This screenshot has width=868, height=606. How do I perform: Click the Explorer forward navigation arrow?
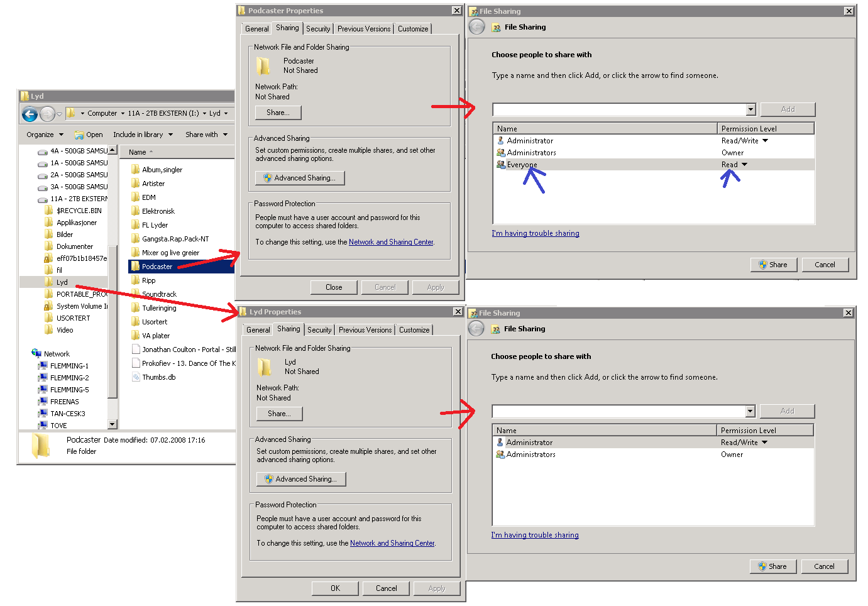point(47,114)
